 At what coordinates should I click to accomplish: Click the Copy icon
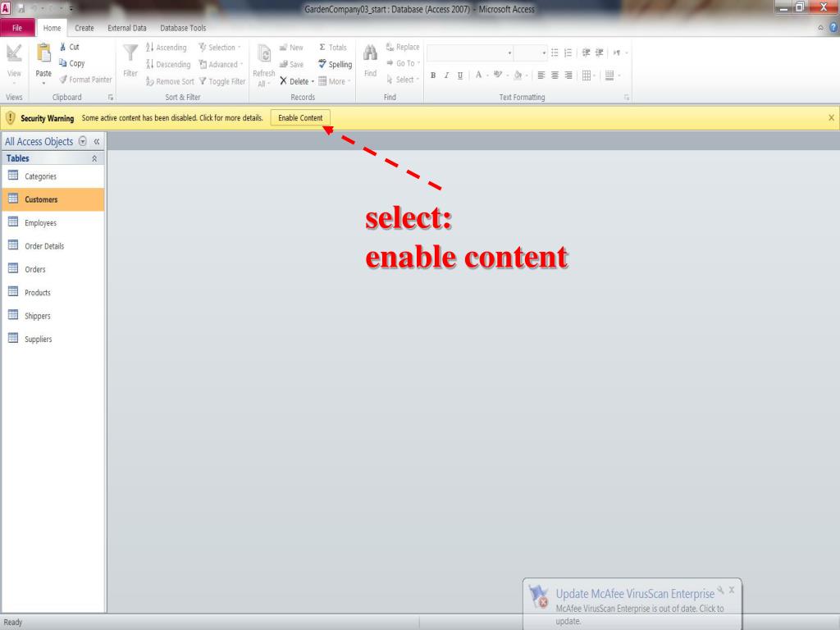point(62,63)
